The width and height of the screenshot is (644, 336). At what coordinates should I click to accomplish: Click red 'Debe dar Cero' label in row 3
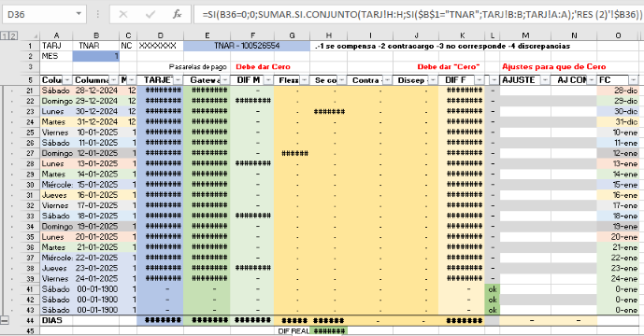click(263, 67)
